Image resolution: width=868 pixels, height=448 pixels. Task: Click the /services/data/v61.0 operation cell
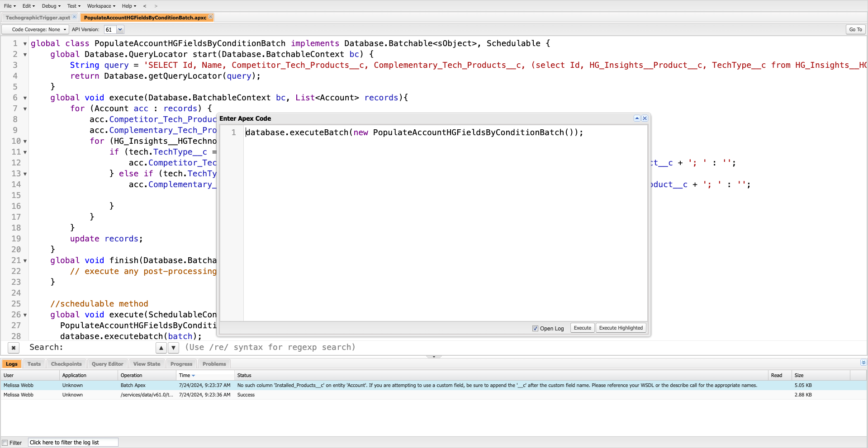click(x=147, y=395)
